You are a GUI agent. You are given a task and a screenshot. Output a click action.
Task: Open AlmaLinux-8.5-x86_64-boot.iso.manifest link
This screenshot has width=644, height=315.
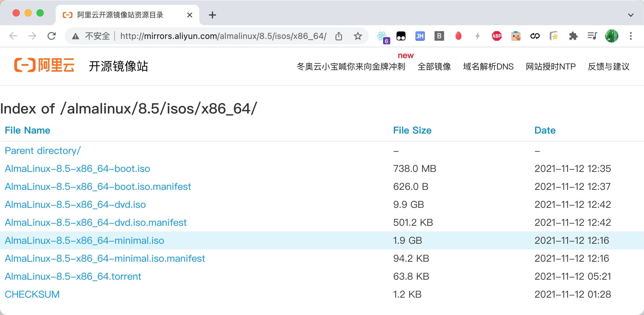[x=98, y=187]
